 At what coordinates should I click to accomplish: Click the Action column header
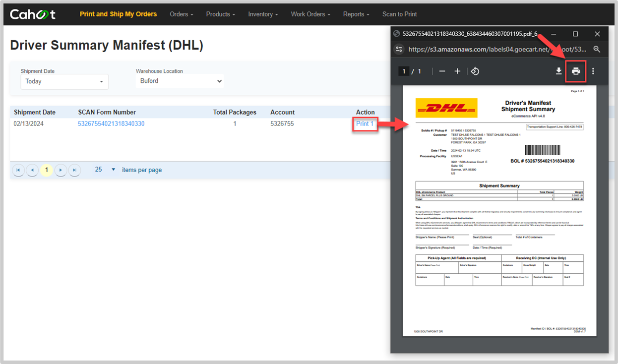(366, 112)
